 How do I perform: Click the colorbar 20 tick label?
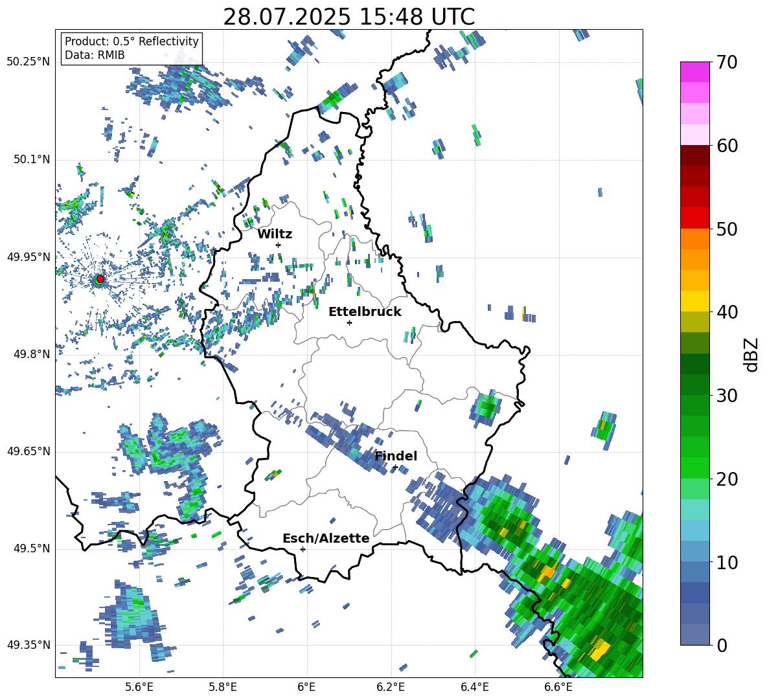pyautogui.click(x=727, y=479)
